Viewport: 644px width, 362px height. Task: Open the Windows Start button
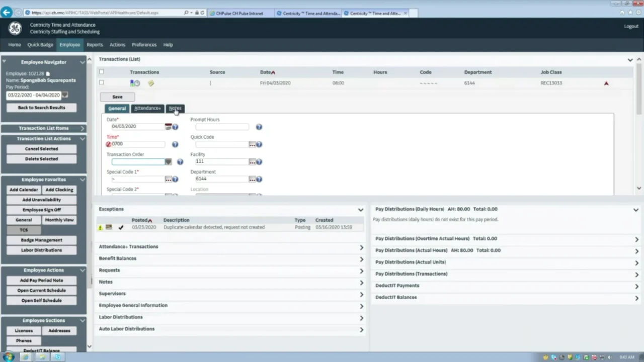click(x=9, y=357)
